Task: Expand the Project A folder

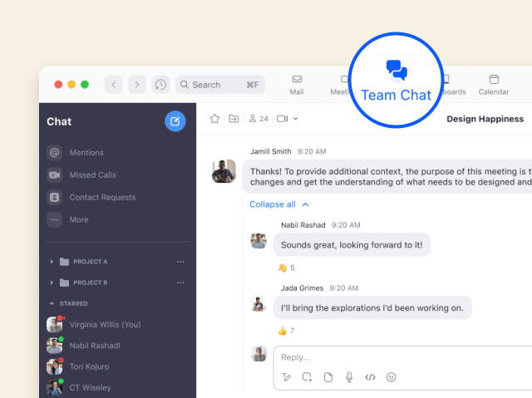Action: click(52, 262)
